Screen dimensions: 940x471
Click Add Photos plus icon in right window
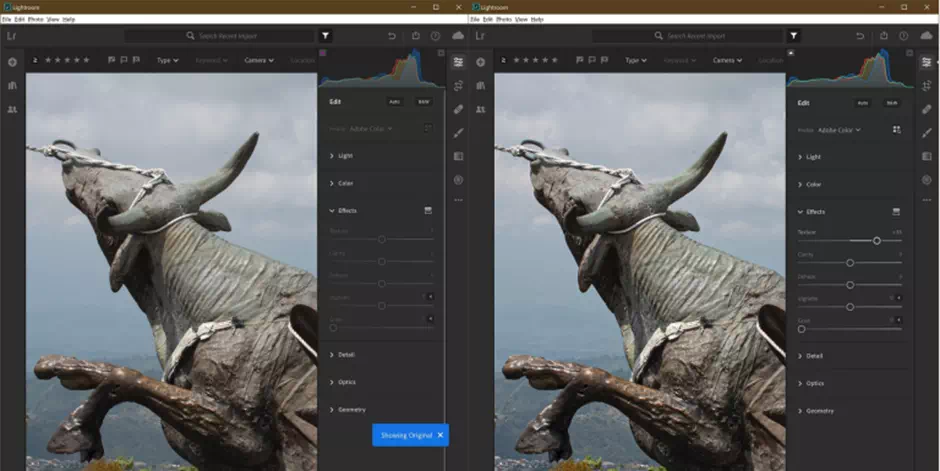coord(481,62)
